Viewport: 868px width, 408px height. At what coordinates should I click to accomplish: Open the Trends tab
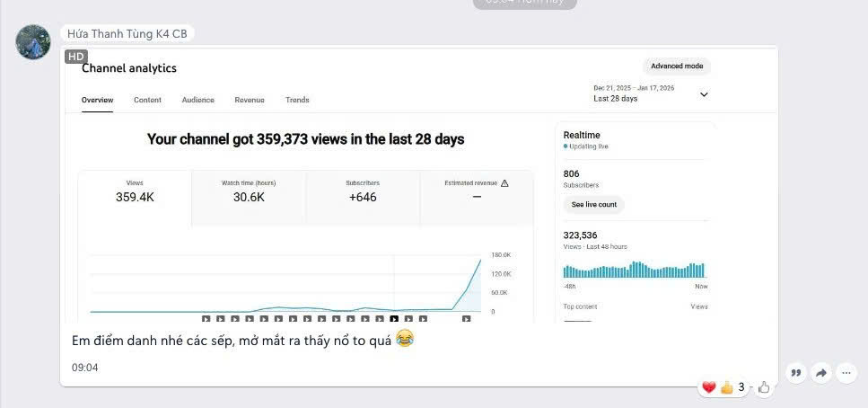(x=297, y=101)
